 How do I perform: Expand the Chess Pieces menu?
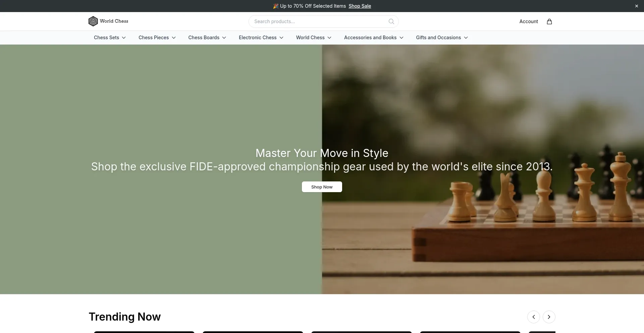pos(157,38)
